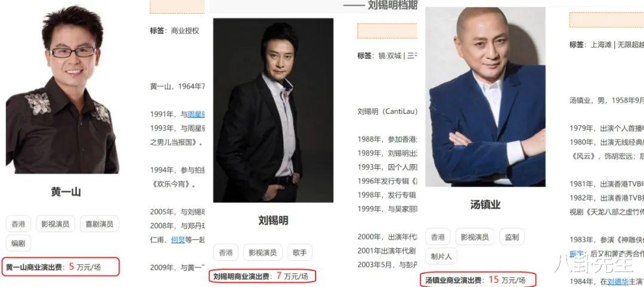This screenshot has height=287, width=644.
Task: Click the 香港 tag below 刘锡明's name
Action: tap(225, 252)
